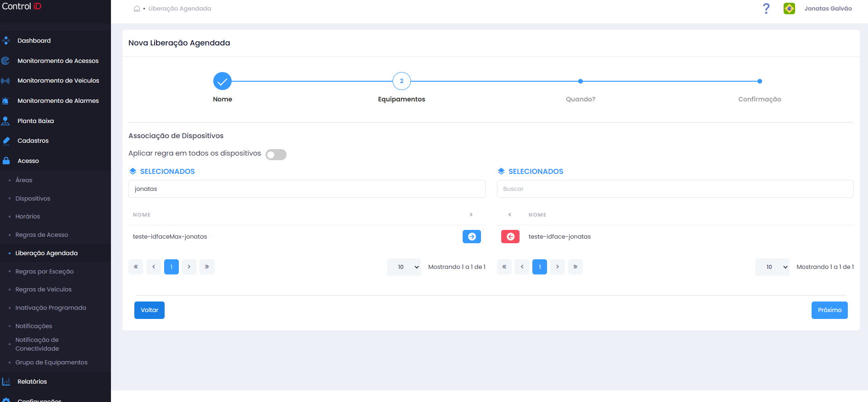Click the move-all-right header arrow
The height and width of the screenshot is (402, 868).
pos(471,214)
